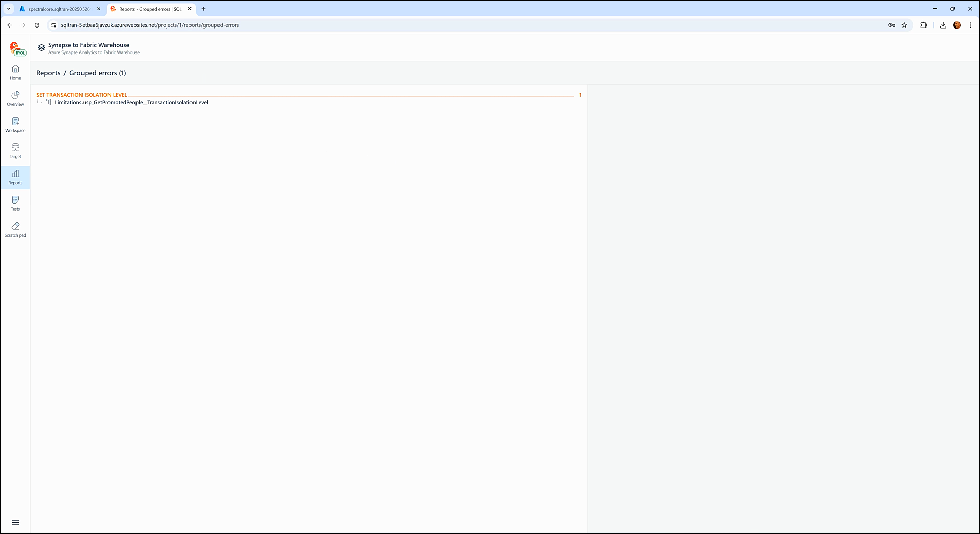Viewport: 980px width, 534px height.
Task: Go to Workspace in sidebar
Action: (15, 125)
